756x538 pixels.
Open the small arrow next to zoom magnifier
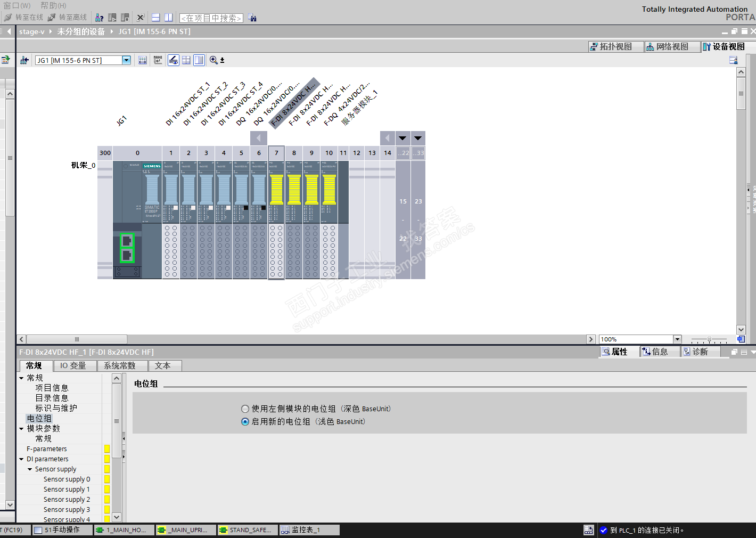(x=222, y=60)
